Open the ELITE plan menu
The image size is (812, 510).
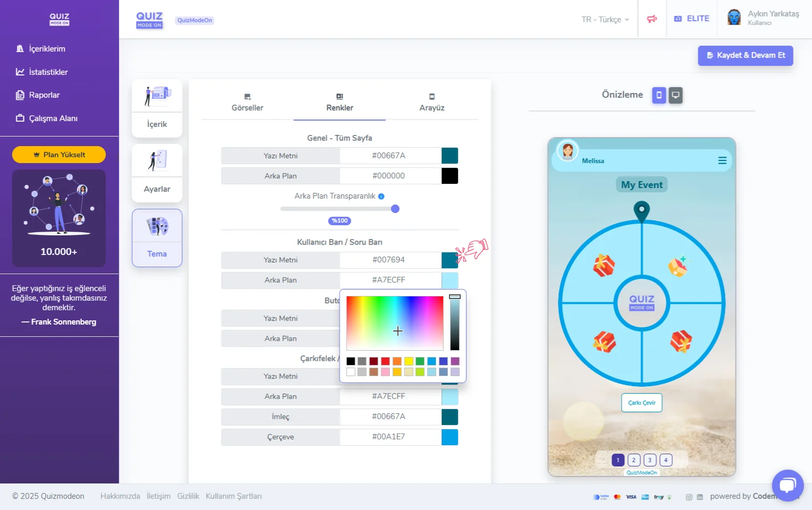click(692, 19)
